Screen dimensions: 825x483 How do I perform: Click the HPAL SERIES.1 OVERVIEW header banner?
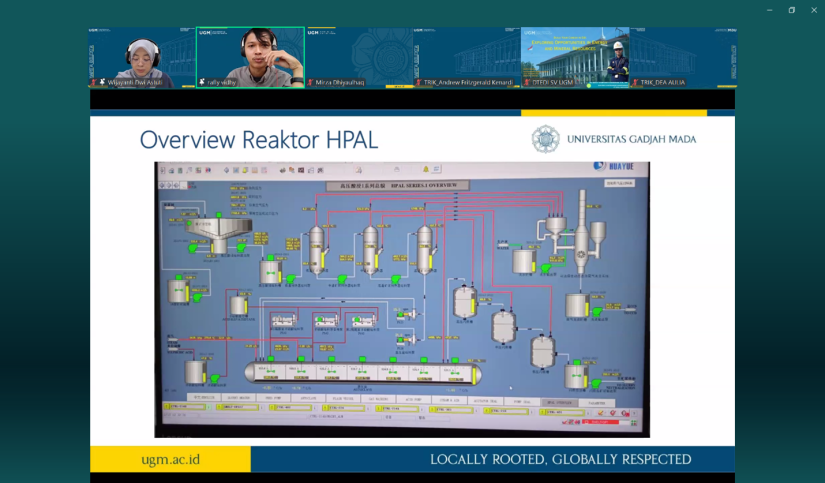398,186
